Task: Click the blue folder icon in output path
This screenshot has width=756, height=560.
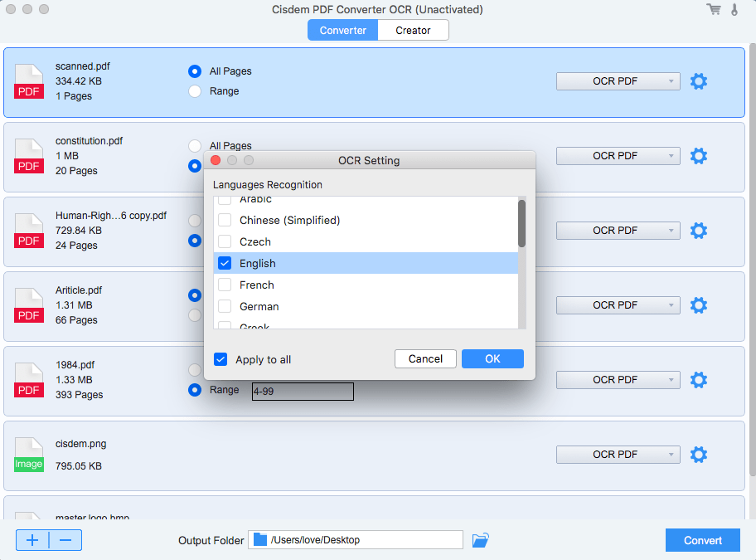Action: (260, 539)
